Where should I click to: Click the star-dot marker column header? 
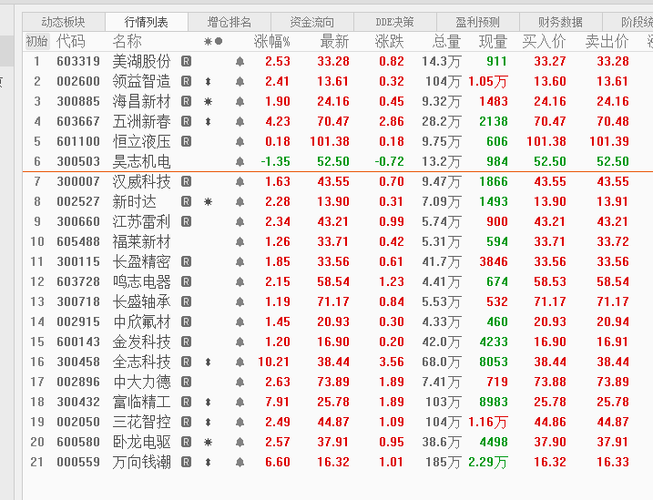[213, 42]
